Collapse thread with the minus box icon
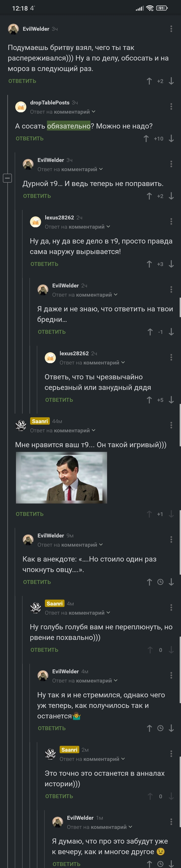 coord(7,178)
